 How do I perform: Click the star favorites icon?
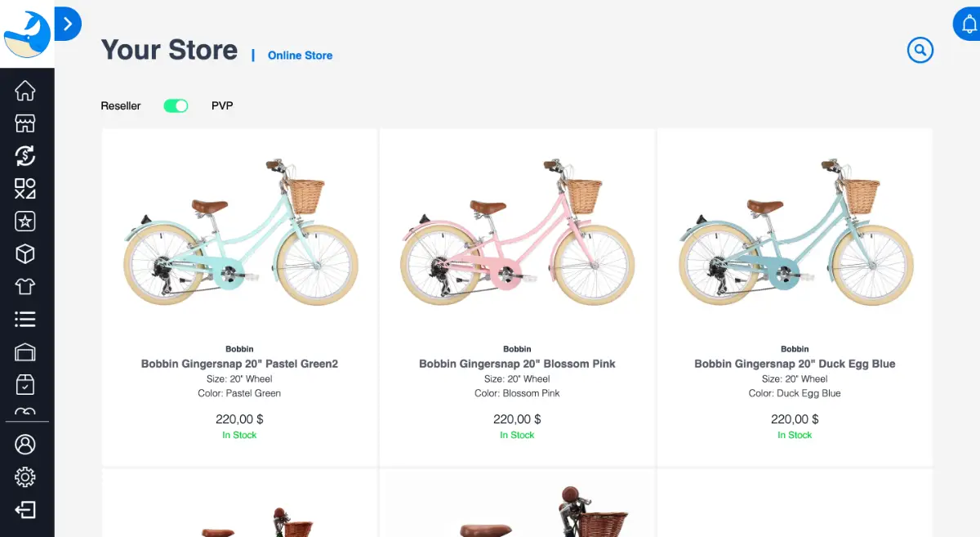click(25, 222)
